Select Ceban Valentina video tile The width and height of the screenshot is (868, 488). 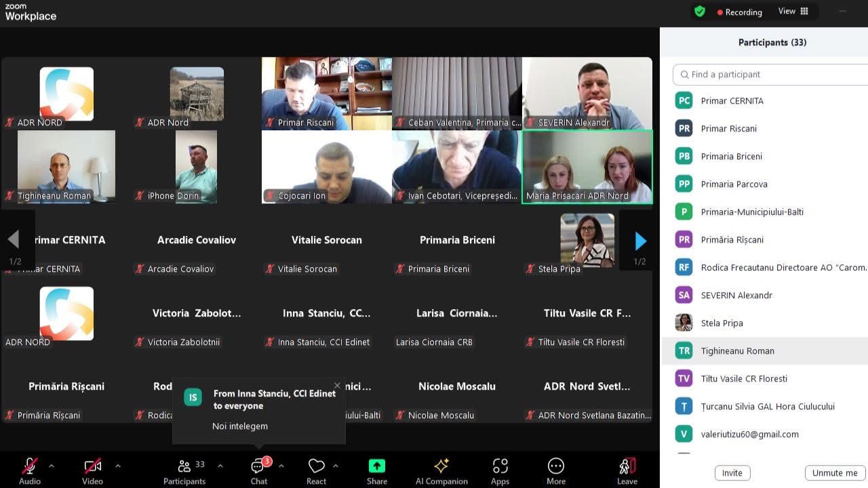coord(457,94)
